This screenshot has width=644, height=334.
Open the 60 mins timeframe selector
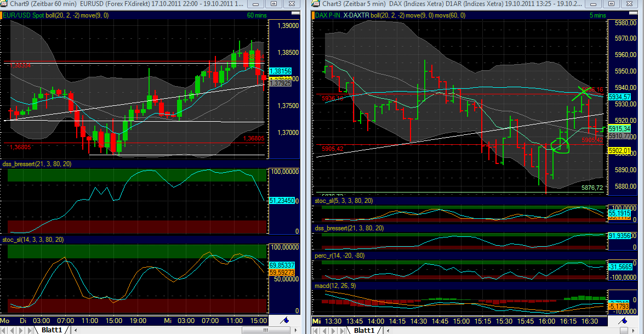pos(257,15)
